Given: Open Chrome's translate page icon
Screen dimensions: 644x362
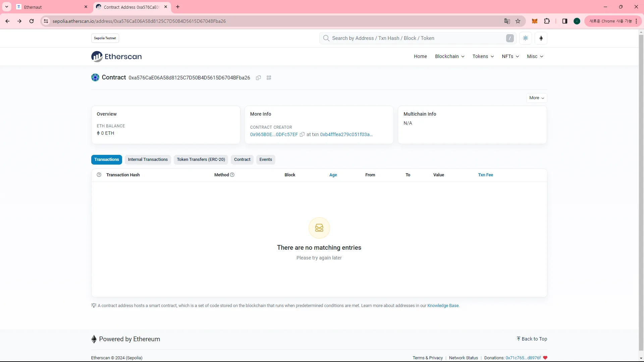Looking at the screenshot, I should pyautogui.click(x=507, y=21).
